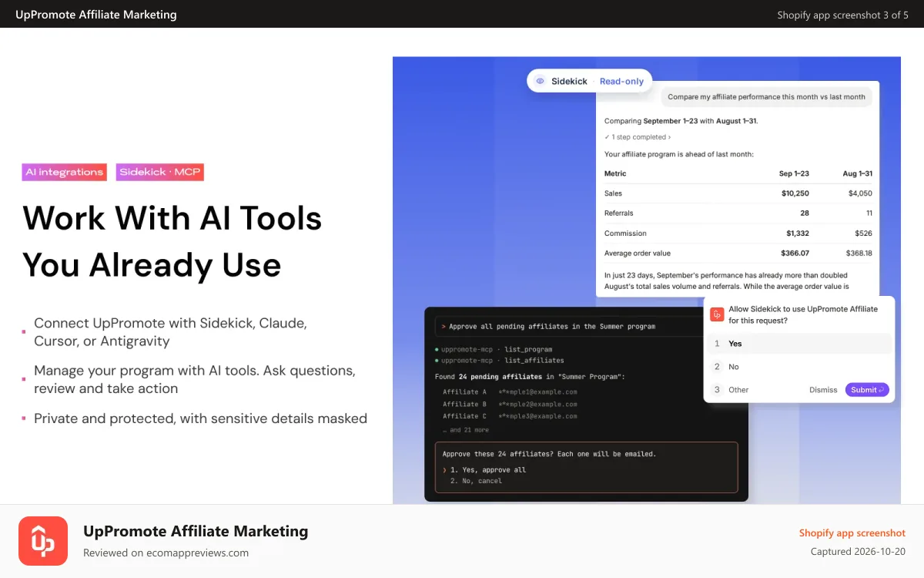Click the 'Average order value' row label
924x578 pixels.
tap(638, 253)
